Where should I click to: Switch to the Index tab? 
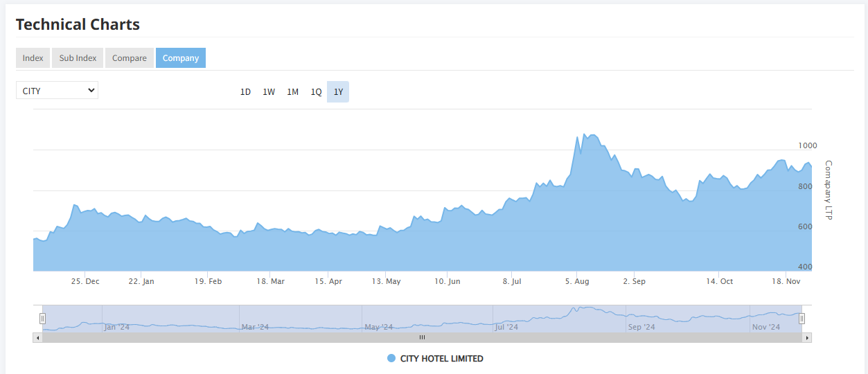pos(33,58)
